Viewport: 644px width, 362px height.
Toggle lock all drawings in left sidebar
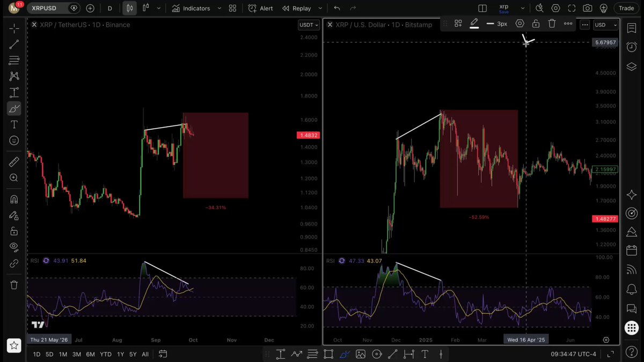14,232
